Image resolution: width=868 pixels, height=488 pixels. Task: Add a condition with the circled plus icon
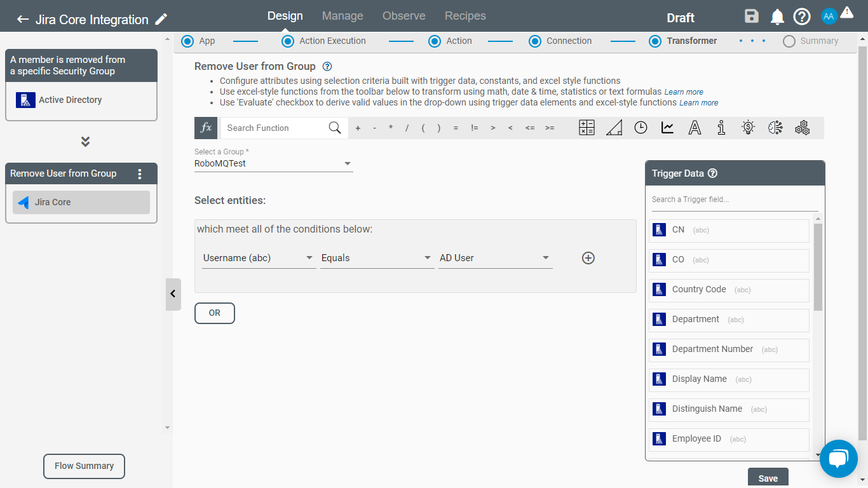[x=588, y=258]
